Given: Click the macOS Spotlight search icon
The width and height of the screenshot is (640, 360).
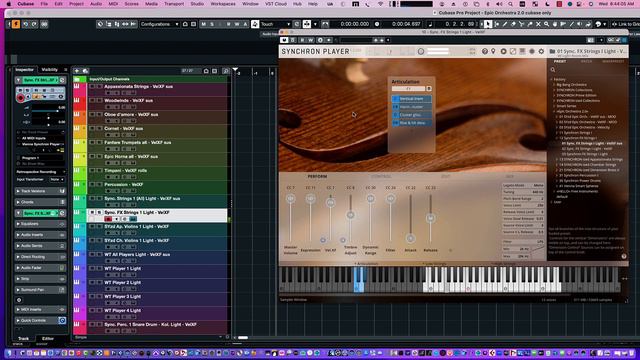Looking at the screenshot, I should 511,4.
